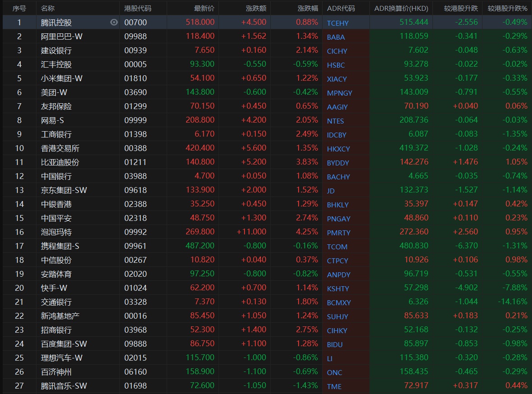The width and height of the screenshot is (532, 394).
Task: Click the HSBC ADR code
Action: point(336,65)
